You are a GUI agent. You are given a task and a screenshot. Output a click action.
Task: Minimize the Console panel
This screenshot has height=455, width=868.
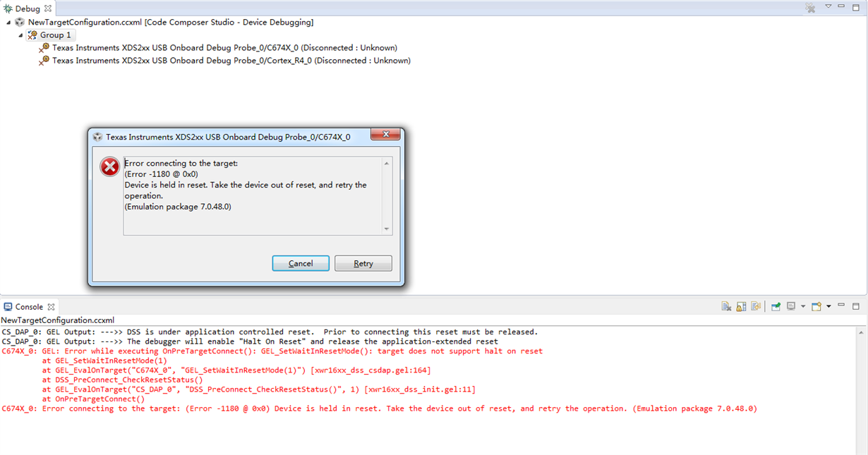tap(842, 306)
